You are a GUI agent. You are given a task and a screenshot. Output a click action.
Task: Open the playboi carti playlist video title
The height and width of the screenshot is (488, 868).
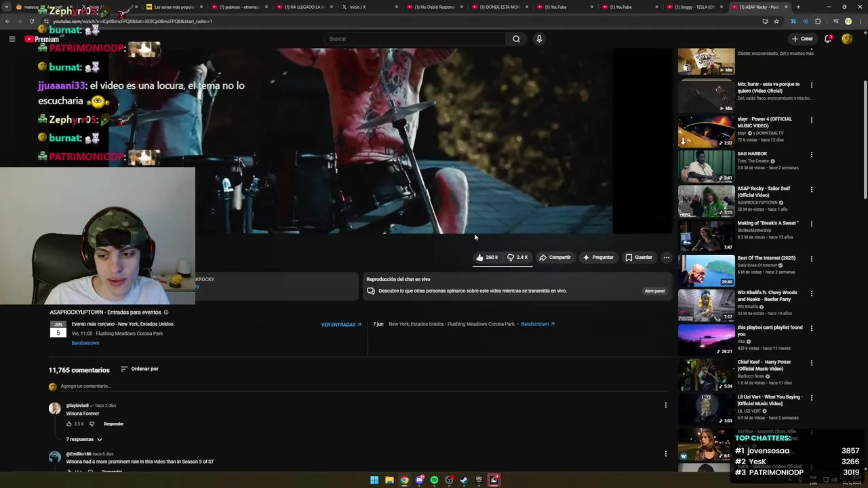tap(770, 331)
